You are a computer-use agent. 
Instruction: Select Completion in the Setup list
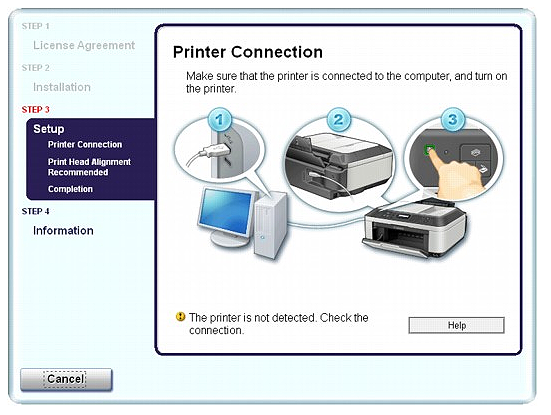[70, 189]
